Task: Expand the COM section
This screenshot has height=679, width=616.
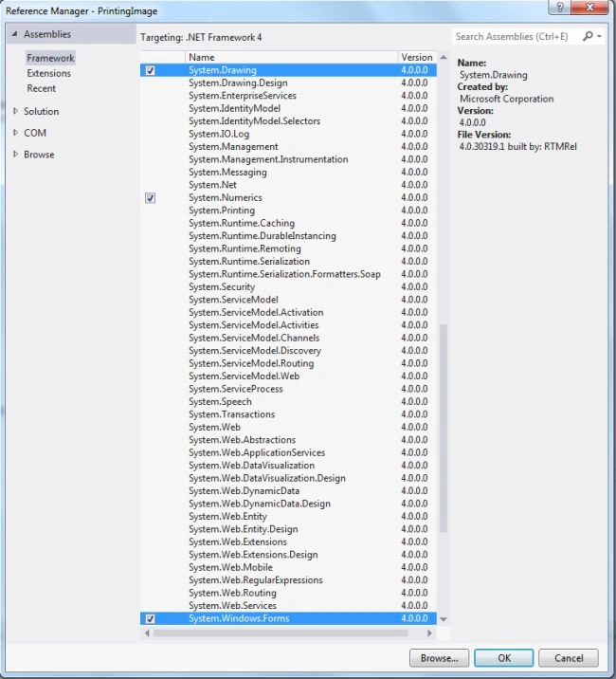Action: point(15,133)
